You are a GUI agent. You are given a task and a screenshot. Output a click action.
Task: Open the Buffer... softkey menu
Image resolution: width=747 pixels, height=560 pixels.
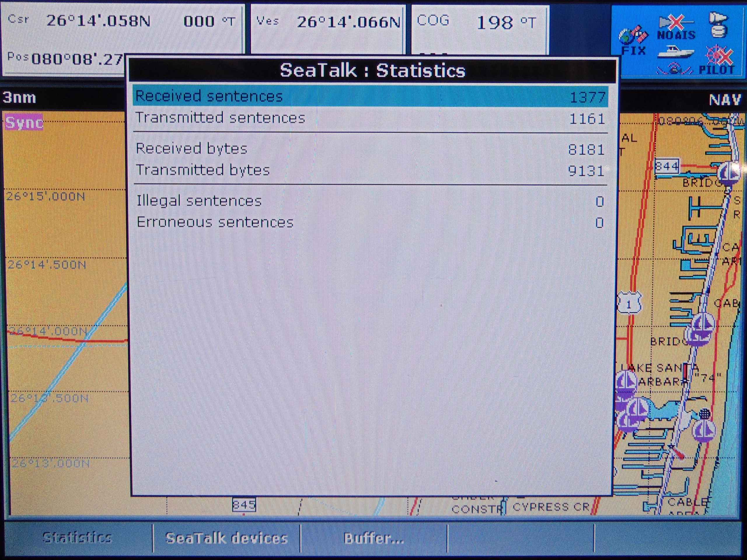pyautogui.click(x=373, y=538)
